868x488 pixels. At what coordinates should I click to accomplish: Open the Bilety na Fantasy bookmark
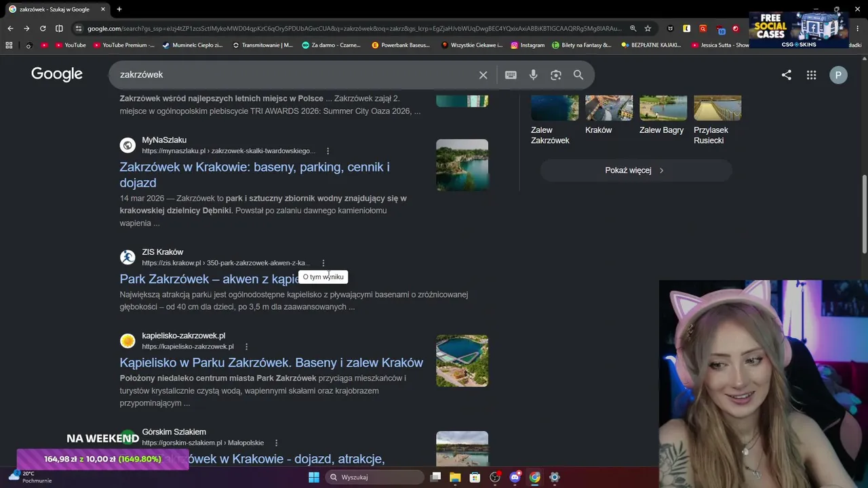click(582, 45)
